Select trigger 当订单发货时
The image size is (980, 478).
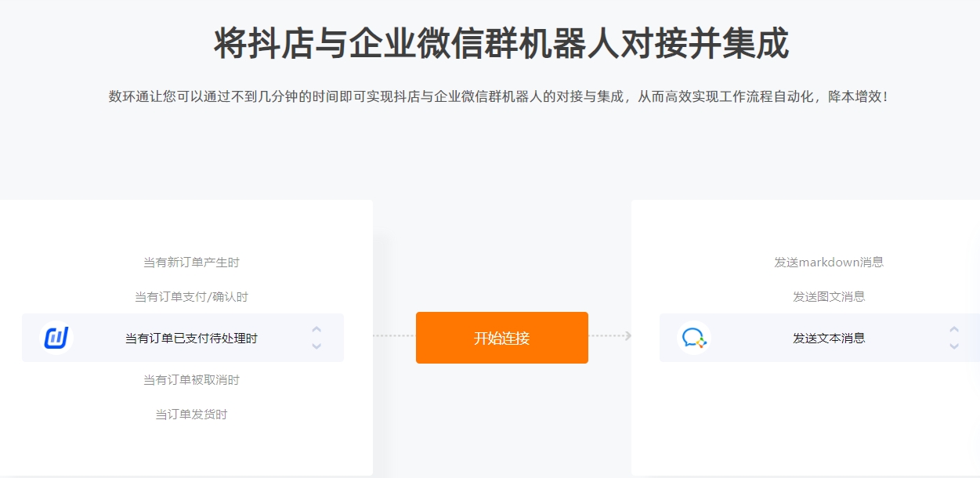pyautogui.click(x=191, y=415)
